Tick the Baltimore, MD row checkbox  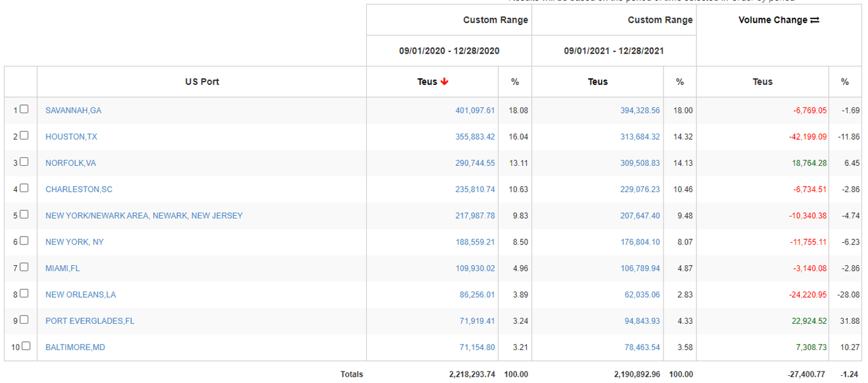[26, 346]
